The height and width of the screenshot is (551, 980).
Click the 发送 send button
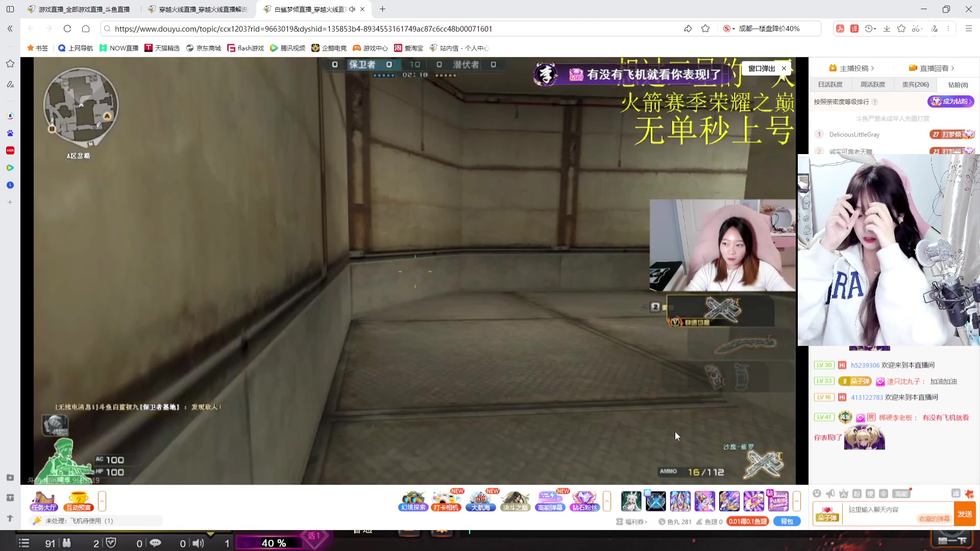(x=965, y=514)
